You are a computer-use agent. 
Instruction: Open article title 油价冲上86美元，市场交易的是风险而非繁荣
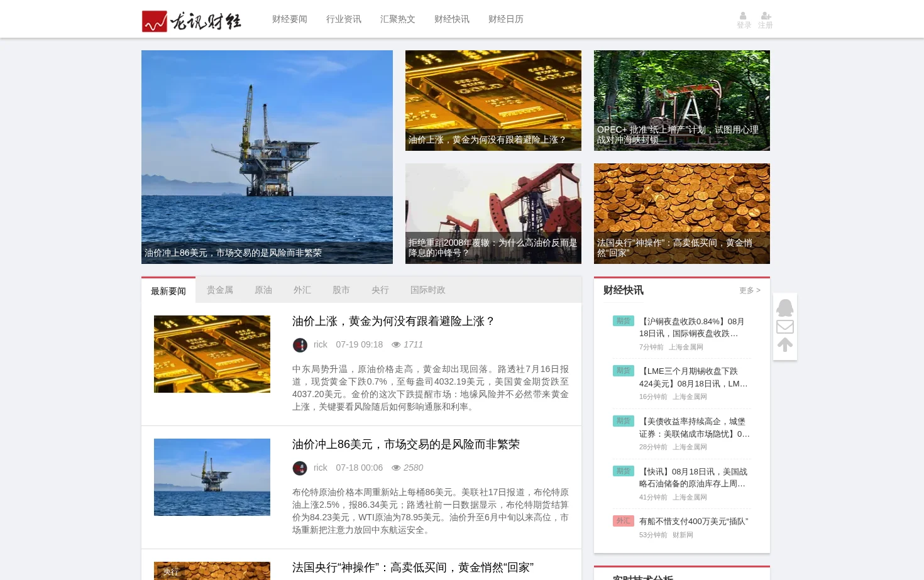click(x=406, y=444)
